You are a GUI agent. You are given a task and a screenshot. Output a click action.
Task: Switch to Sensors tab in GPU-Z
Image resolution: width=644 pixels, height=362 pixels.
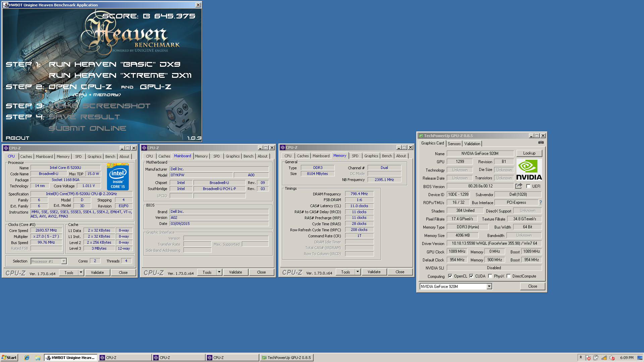tap(454, 144)
